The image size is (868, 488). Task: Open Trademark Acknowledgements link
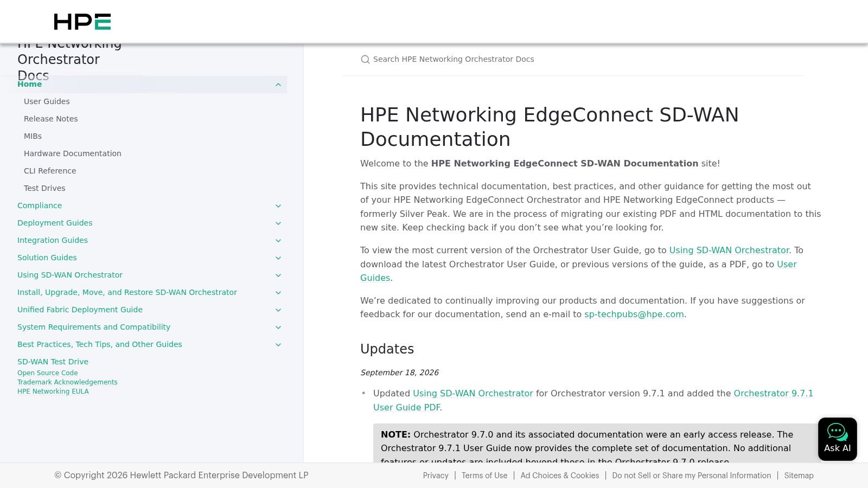pyautogui.click(x=67, y=382)
